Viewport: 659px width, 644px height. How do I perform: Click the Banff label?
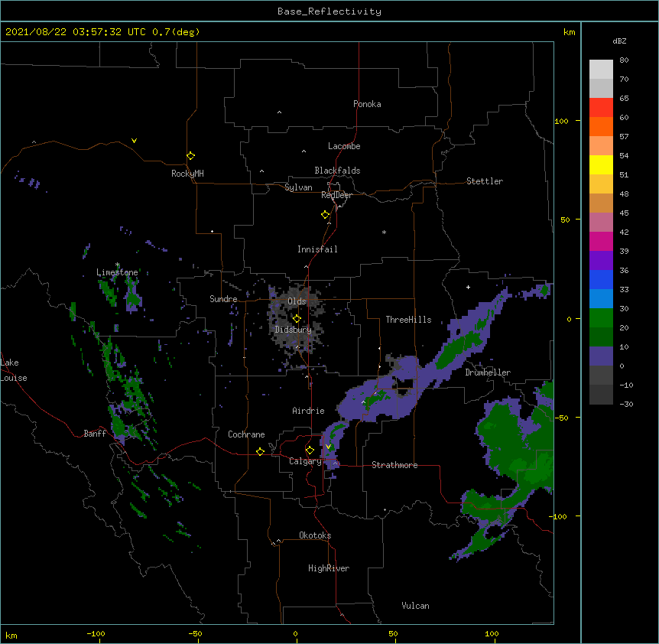95,434
